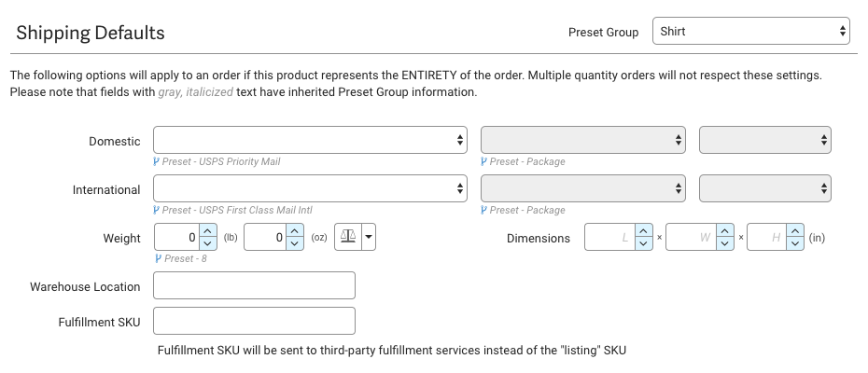This screenshot has width=868, height=373.
Task: Expand the Domestic package type dropdown
Action: click(583, 140)
